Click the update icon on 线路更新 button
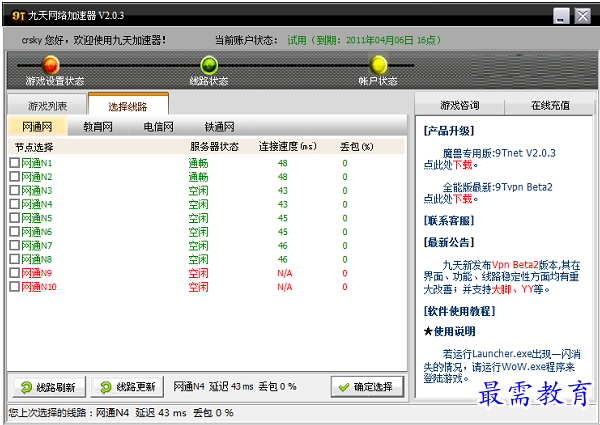The image size is (600, 425). tap(106, 387)
